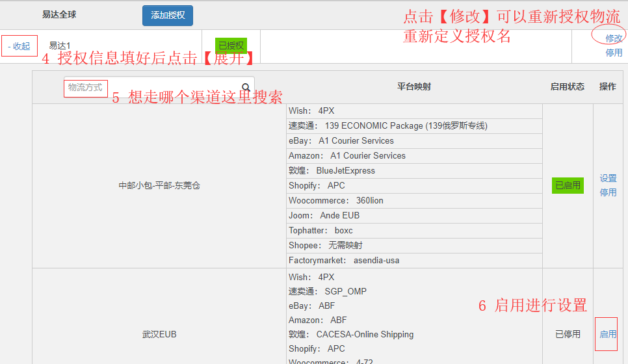
Task: Click the 启用状态 column header
Action: (567, 86)
